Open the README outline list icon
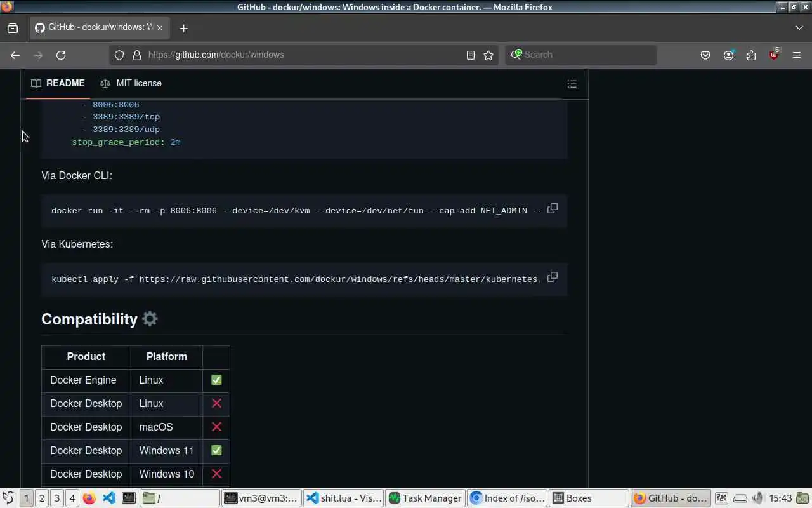 point(572,83)
